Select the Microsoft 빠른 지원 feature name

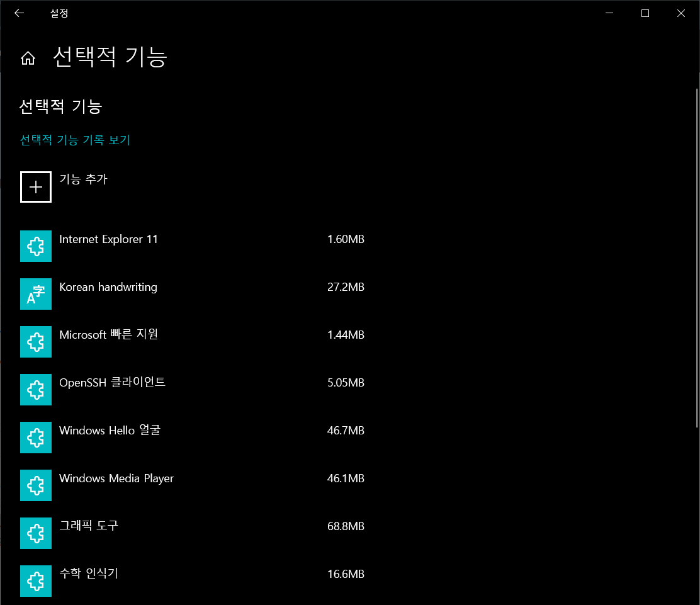108,334
